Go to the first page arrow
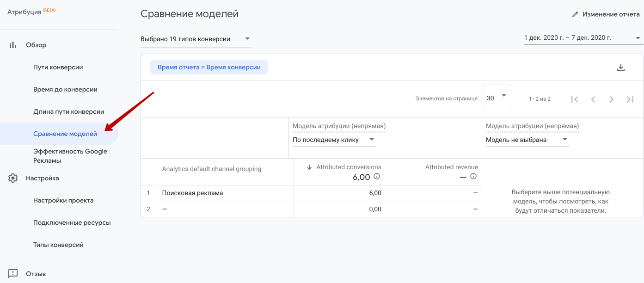Screen dimensions: 644x283 [x=575, y=99]
